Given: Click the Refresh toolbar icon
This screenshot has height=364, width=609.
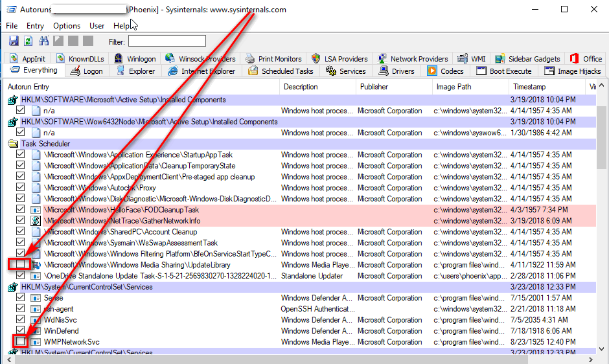Looking at the screenshot, I should tap(28, 41).
